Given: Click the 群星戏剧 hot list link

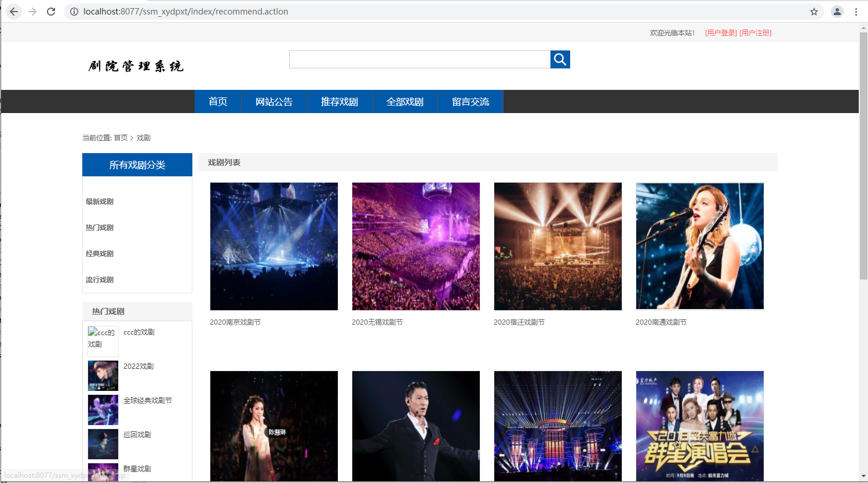Looking at the screenshot, I should [137, 469].
